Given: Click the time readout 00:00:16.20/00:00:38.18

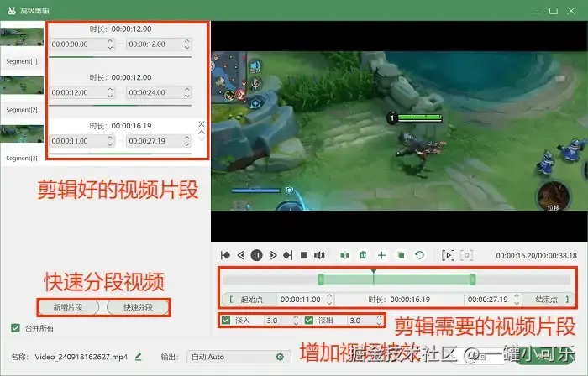Looking at the screenshot, I should coord(536,256).
